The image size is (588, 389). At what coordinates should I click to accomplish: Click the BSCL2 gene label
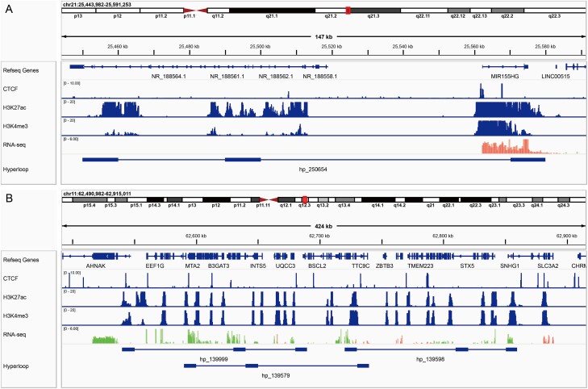point(317,266)
